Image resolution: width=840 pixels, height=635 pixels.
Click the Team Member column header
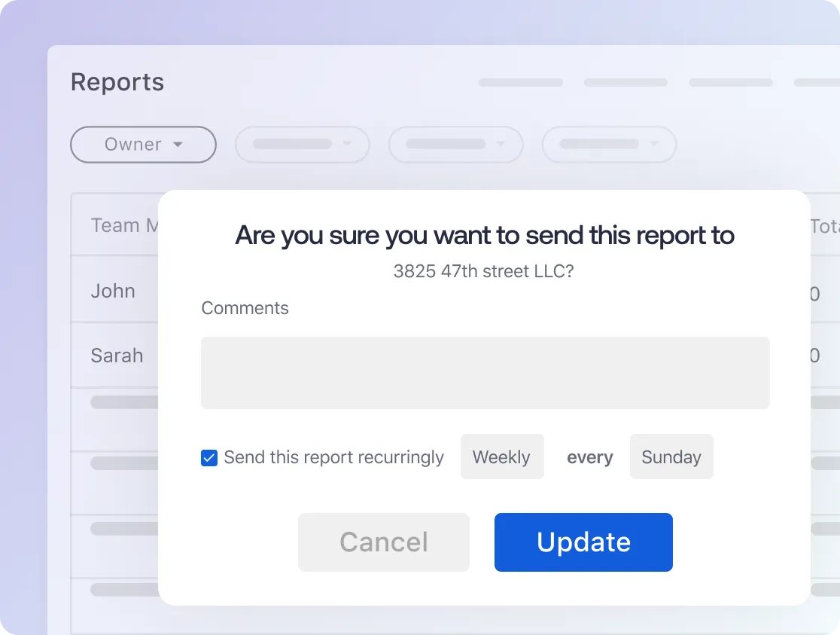[125, 225]
